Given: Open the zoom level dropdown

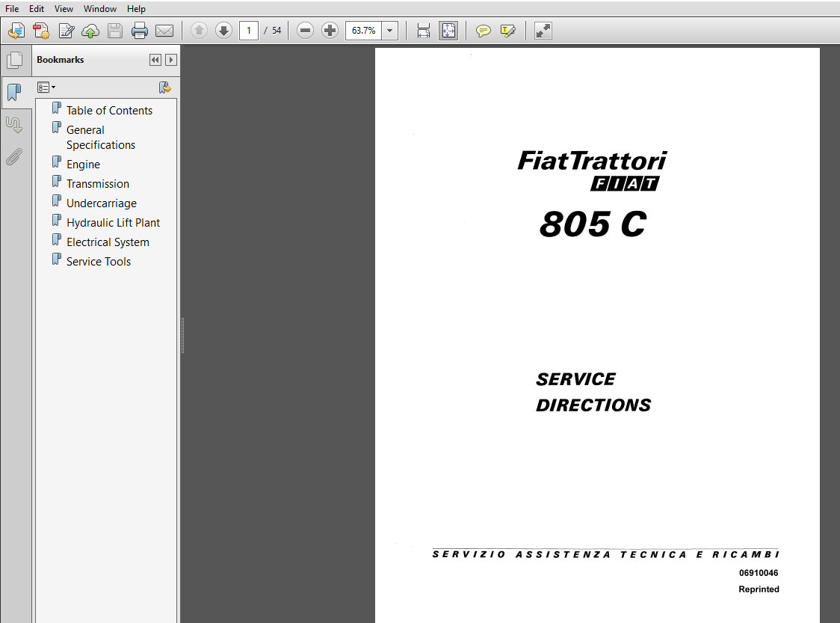Looking at the screenshot, I should [390, 31].
